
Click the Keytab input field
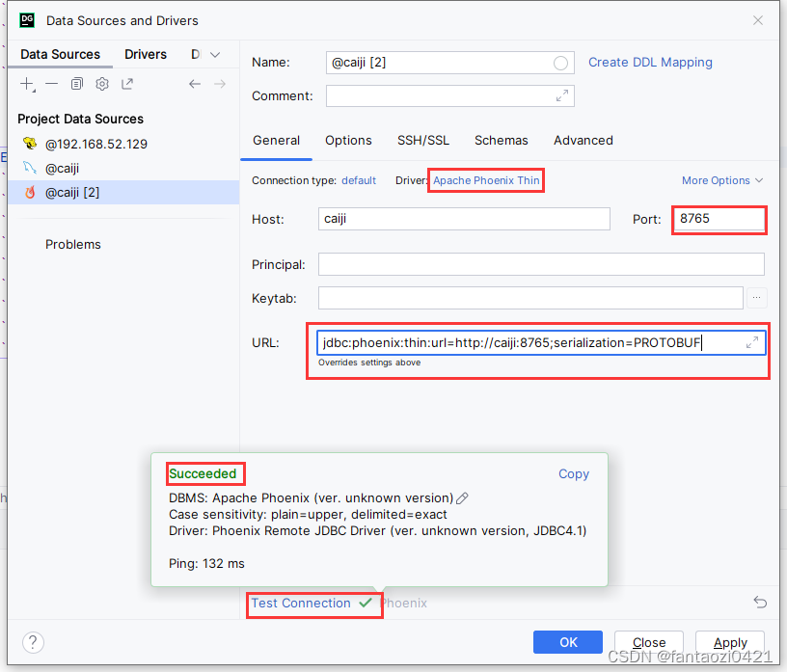[x=530, y=298]
